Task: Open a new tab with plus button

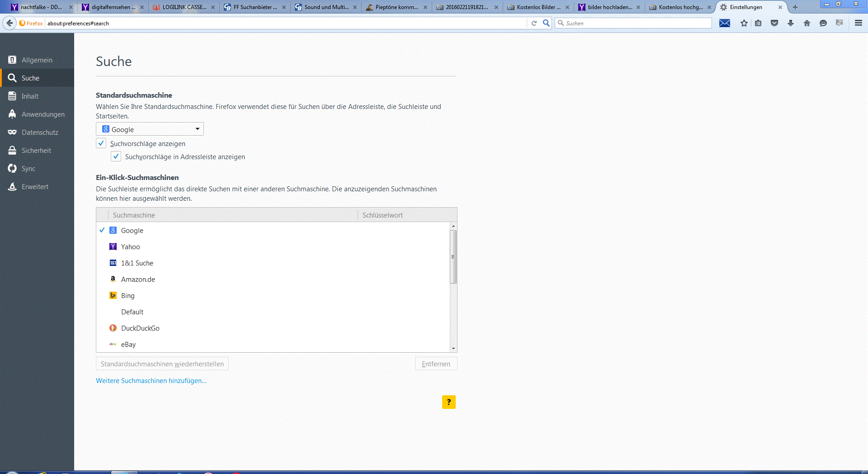Action: (795, 7)
